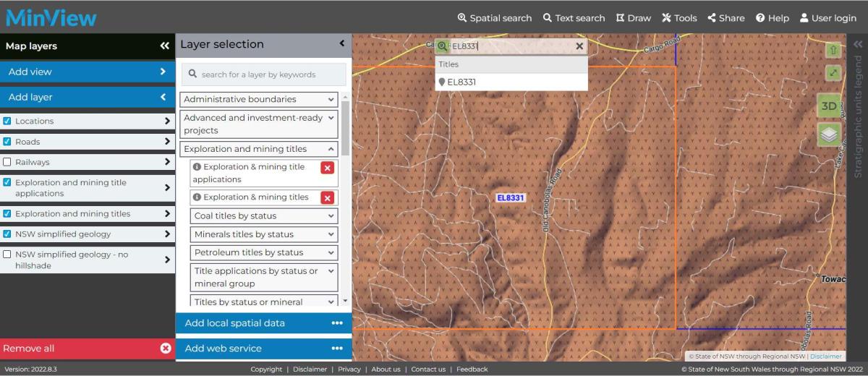Open the Share menu
Screen dimensions: 868x376
point(726,18)
